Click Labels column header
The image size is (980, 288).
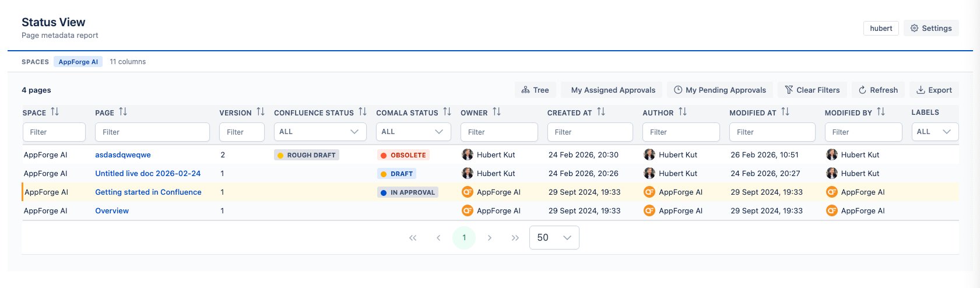[x=925, y=113]
